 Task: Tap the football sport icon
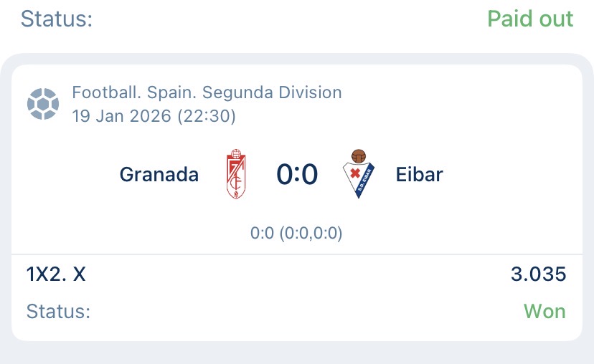(42, 104)
